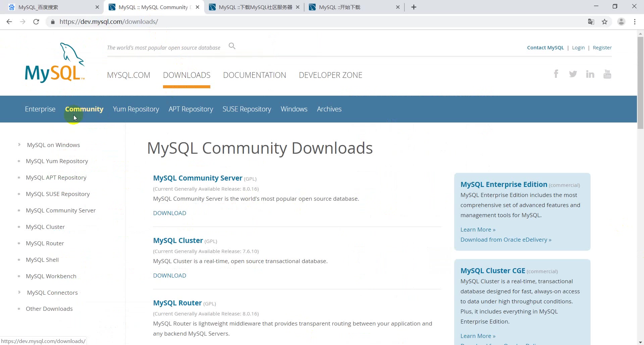Open Yum Repository in blue navbar
Screen dimensions: 644x345
[136, 109]
